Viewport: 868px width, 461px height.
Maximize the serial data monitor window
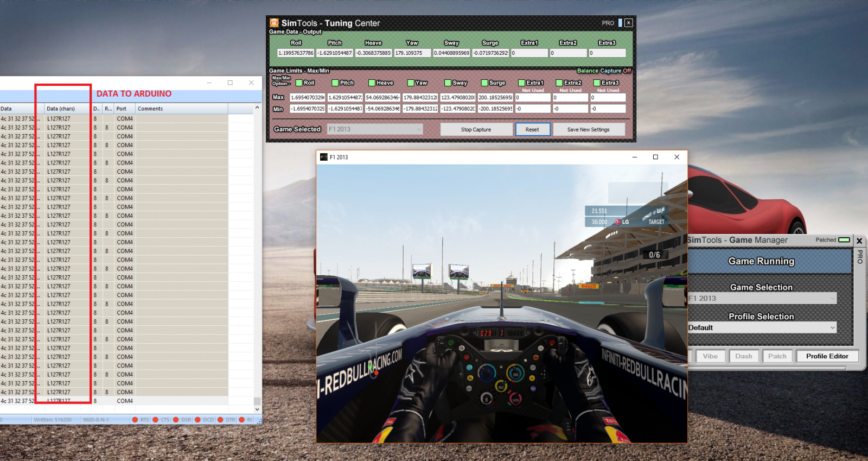pyautogui.click(x=230, y=83)
